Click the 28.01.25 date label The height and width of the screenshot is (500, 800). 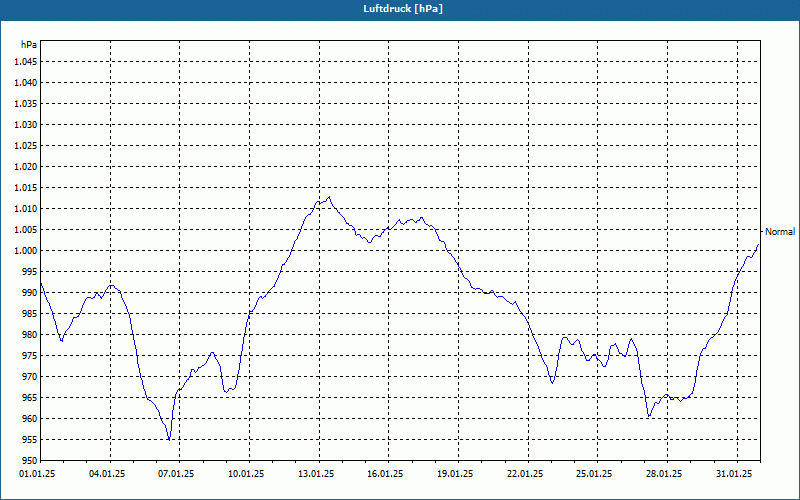click(664, 474)
